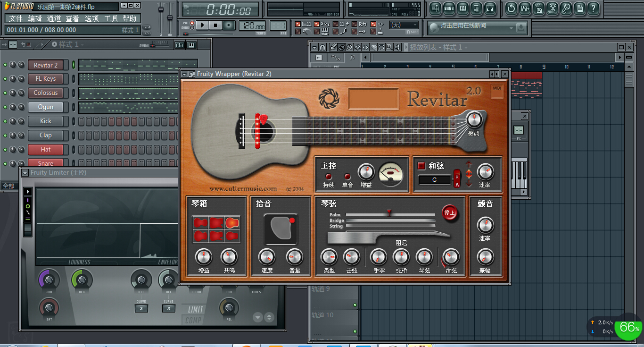
Task: Open the Fruity Limiter menu arrow
Action: (x=25, y=173)
